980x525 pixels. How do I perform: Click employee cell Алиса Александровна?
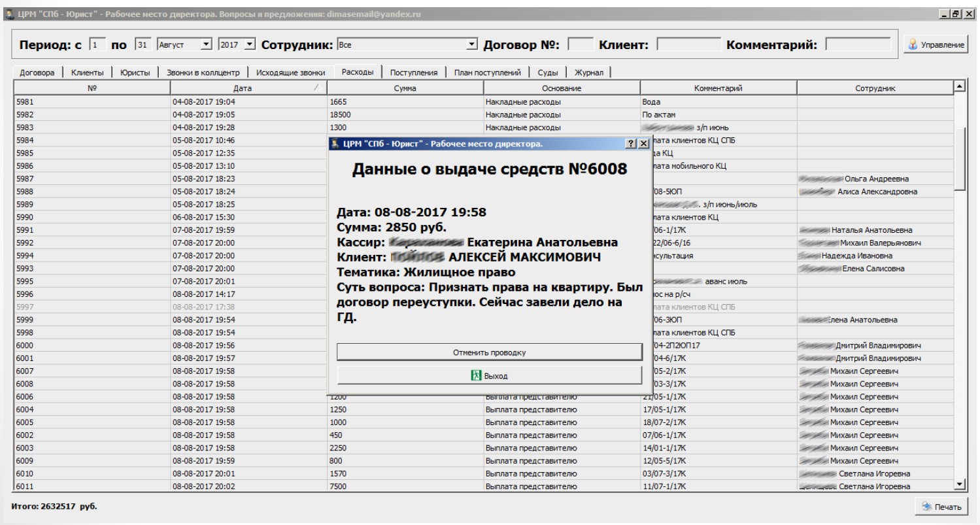875,191
